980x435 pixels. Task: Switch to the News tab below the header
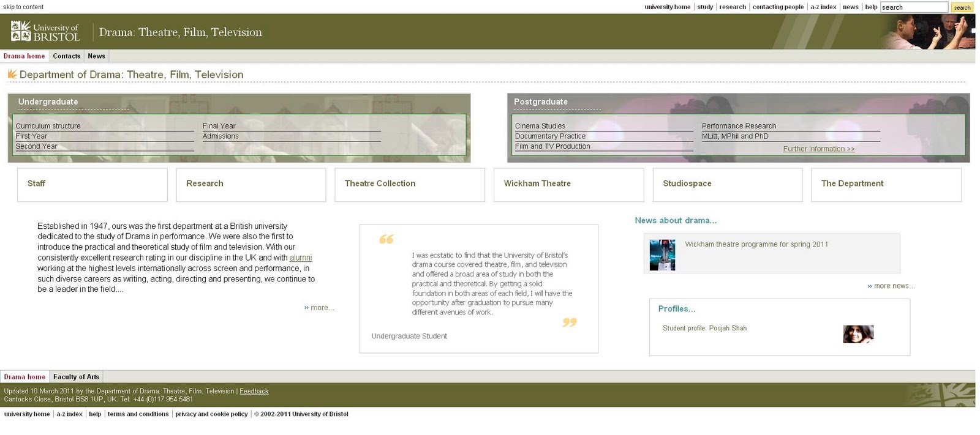point(96,56)
